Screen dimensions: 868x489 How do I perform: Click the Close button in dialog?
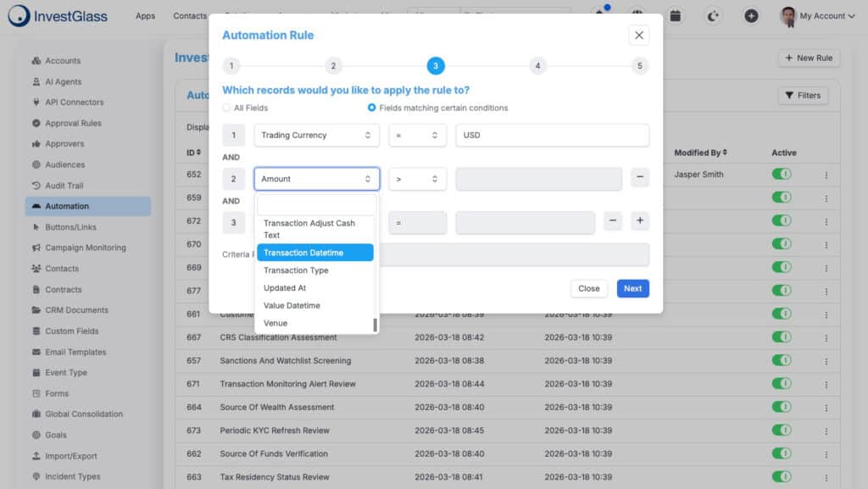click(x=588, y=289)
